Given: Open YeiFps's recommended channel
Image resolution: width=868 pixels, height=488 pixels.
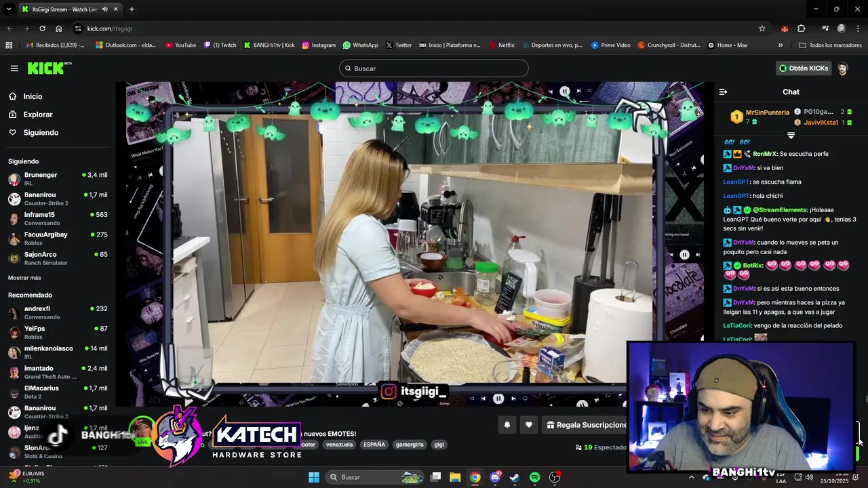Looking at the screenshot, I should click(x=58, y=332).
